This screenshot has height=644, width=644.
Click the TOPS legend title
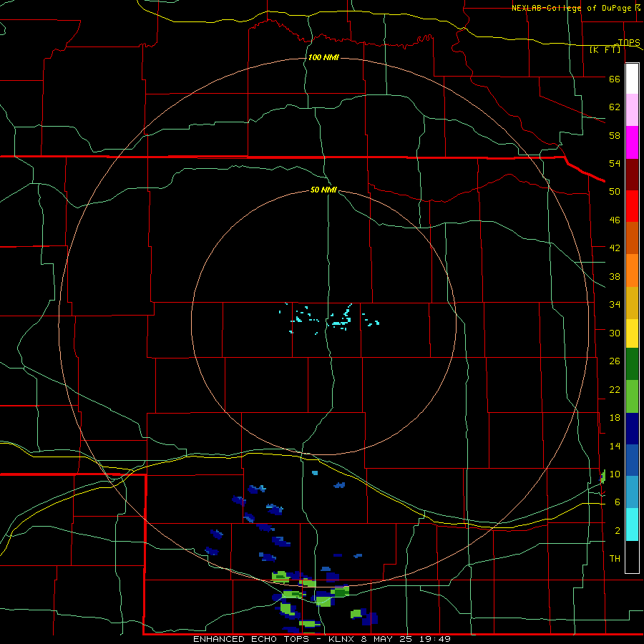pyautogui.click(x=629, y=42)
